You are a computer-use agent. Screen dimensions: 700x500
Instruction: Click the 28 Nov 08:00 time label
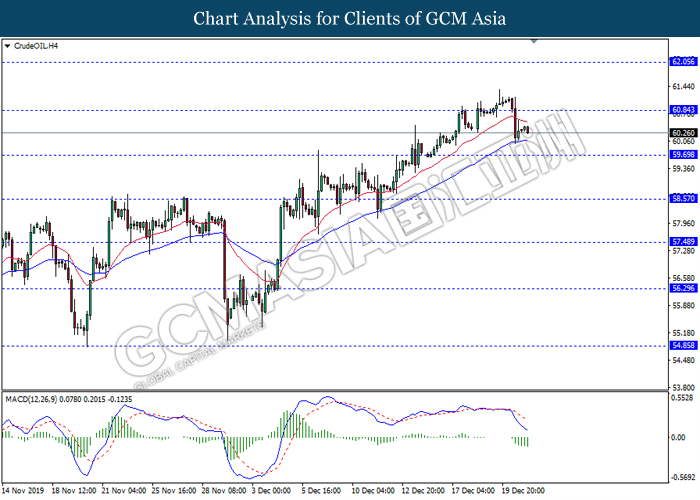coord(224,491)
